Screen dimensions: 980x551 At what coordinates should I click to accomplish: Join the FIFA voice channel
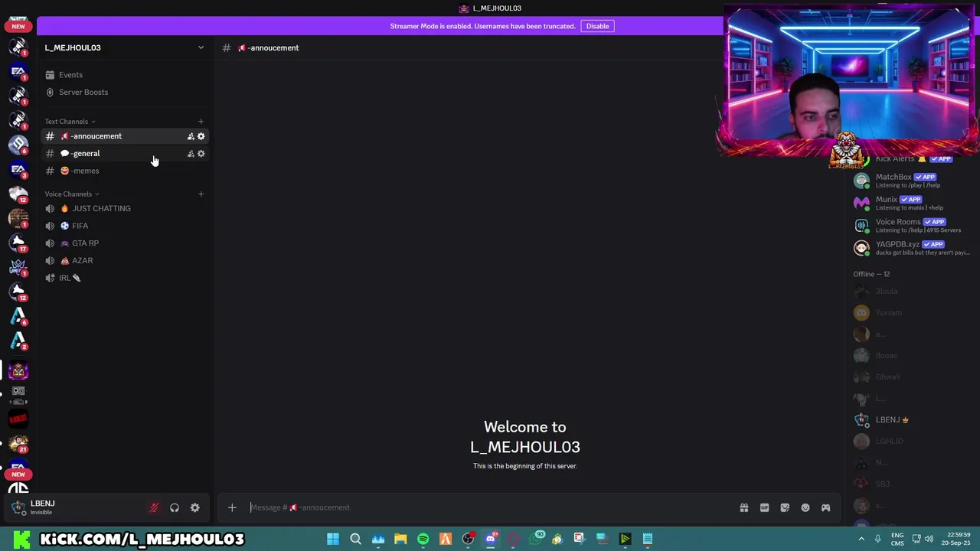[124, 226]
